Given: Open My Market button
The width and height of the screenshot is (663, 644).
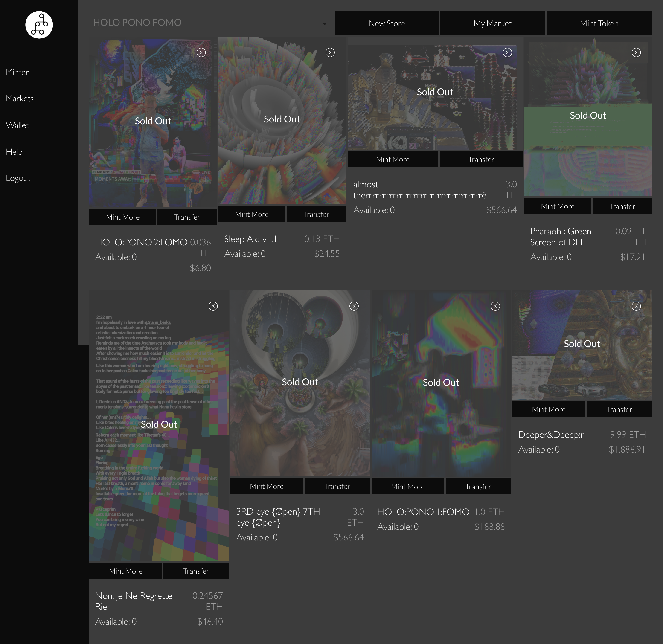Looking at the screenshot, I should pyautogui.click(x=492, y=23).
